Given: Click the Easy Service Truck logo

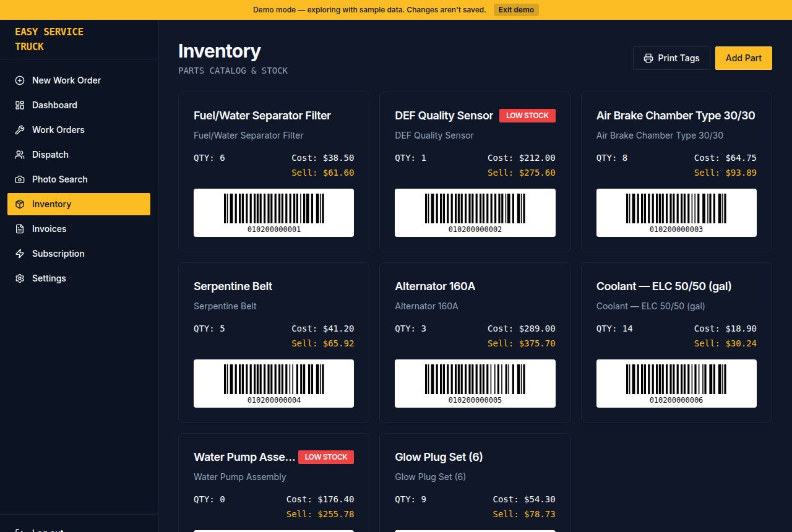Looking at the screenshot, I should [x=49, y=39].
